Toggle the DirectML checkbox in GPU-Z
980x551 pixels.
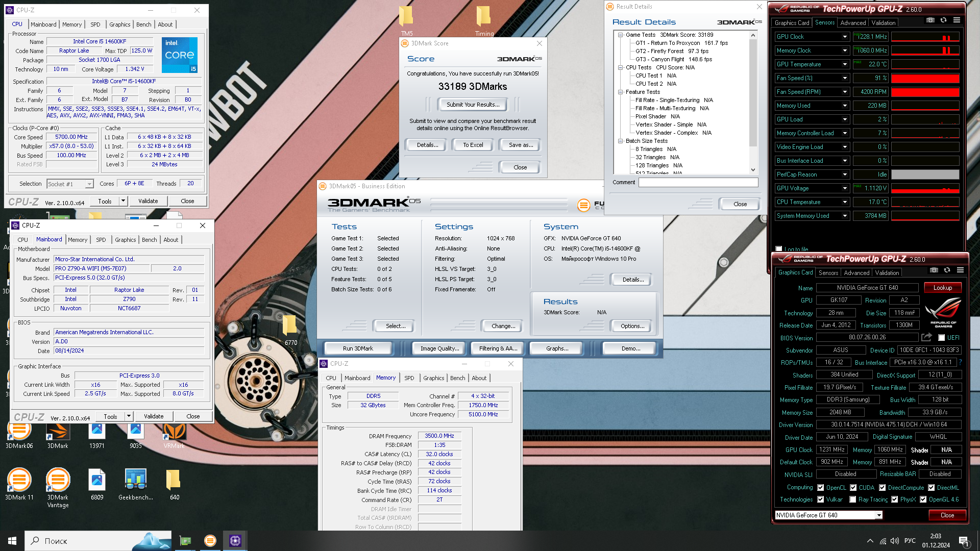click(x=931, y=488)
